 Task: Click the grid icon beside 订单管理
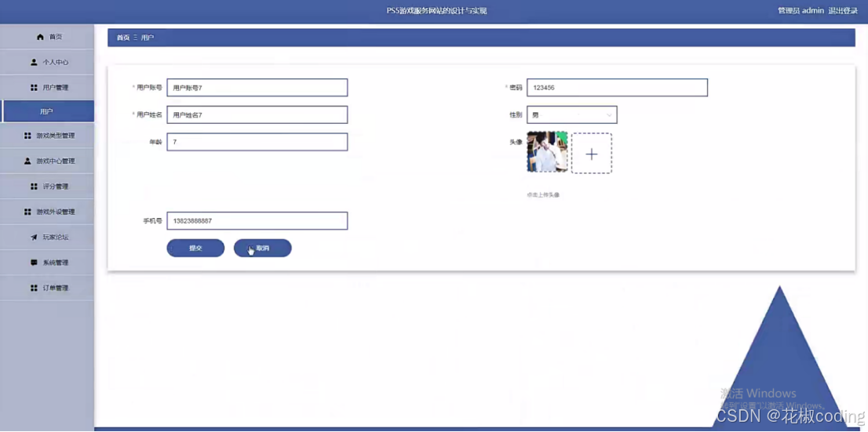(34, 289)
